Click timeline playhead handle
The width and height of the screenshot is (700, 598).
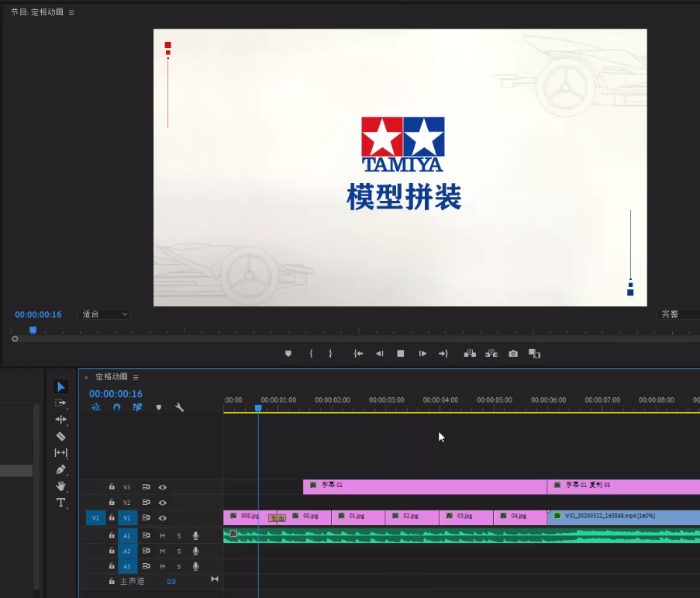pyautogui.click(x=258, y=408)
